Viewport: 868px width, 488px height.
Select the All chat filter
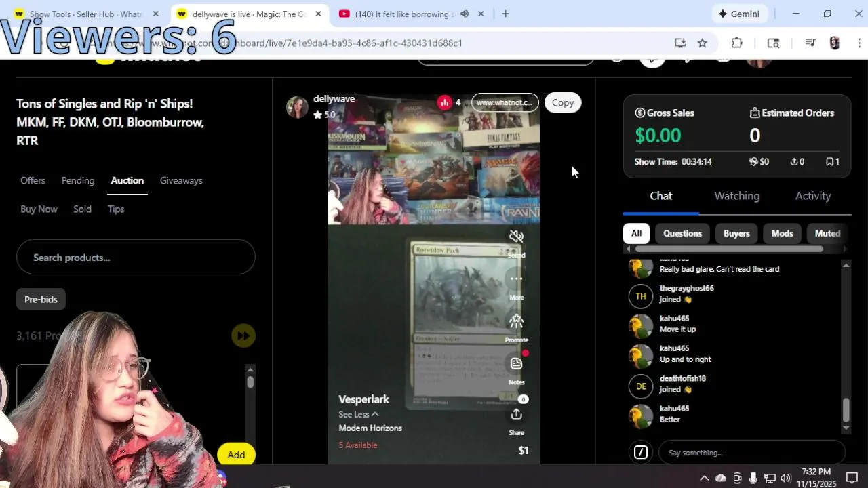(636, 233)
